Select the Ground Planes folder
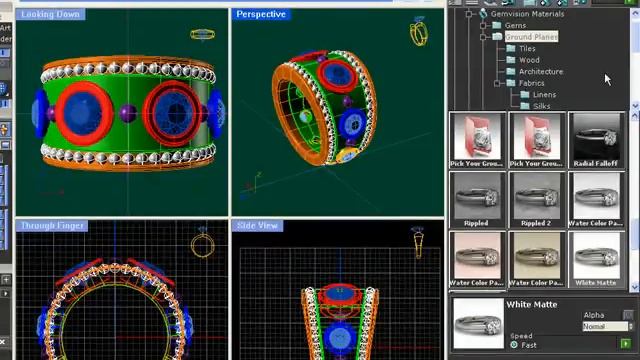The width and height of the screenshot is (640, 360). [531, 37]
